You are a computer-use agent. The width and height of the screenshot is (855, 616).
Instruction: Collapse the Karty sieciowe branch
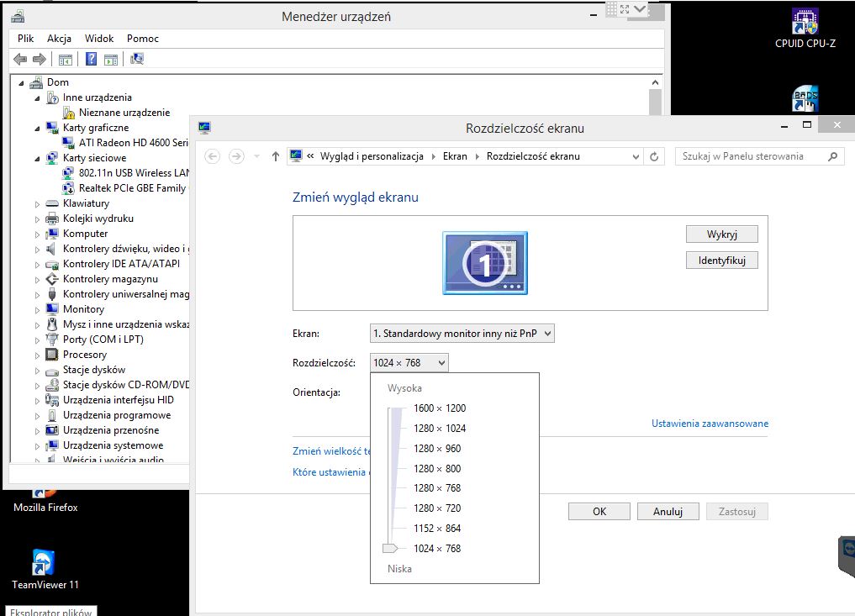(x=35, y=157)
